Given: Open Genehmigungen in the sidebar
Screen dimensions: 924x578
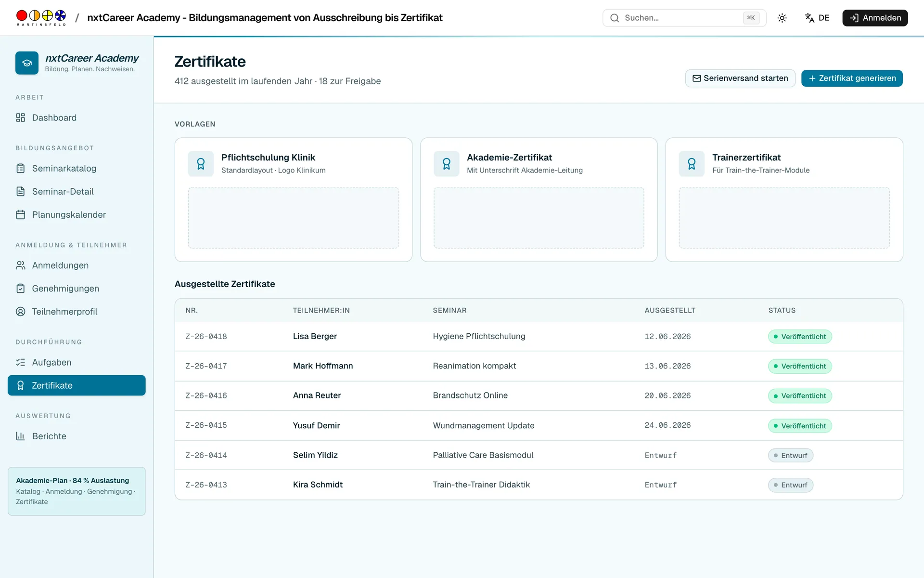Looking at the screenshot, I should pyautogui.click(x=77, y=288).
